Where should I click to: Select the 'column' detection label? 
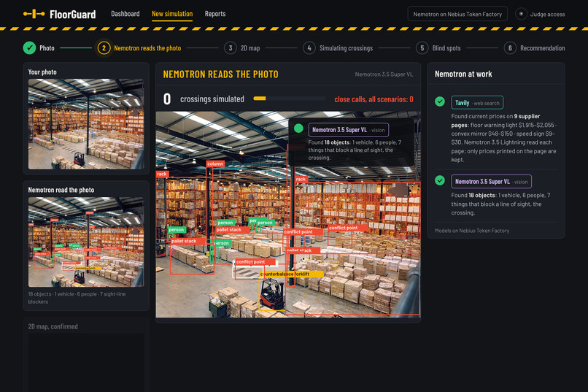(x=215, y=164)
